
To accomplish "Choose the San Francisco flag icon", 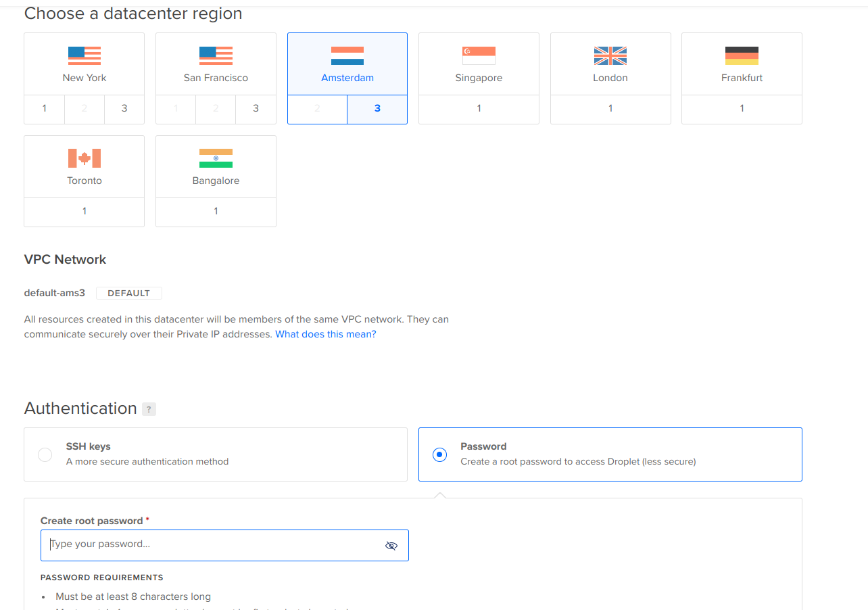I will coord(216,55).
